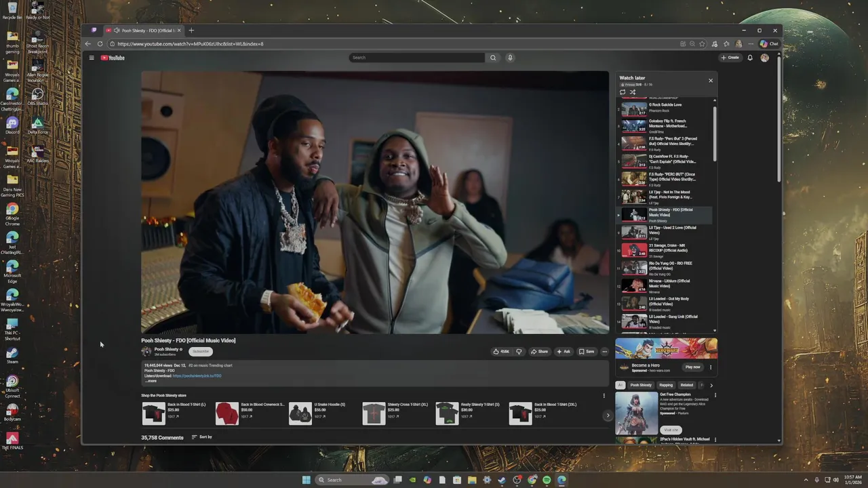Open Back In Blood Crewneck product
Screen dimensions: 868x488
250,413
